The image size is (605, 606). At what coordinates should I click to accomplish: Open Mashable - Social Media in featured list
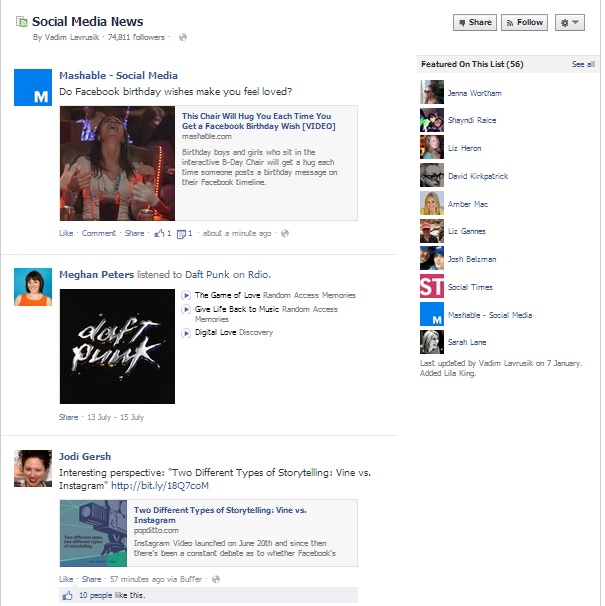[490, 315]
